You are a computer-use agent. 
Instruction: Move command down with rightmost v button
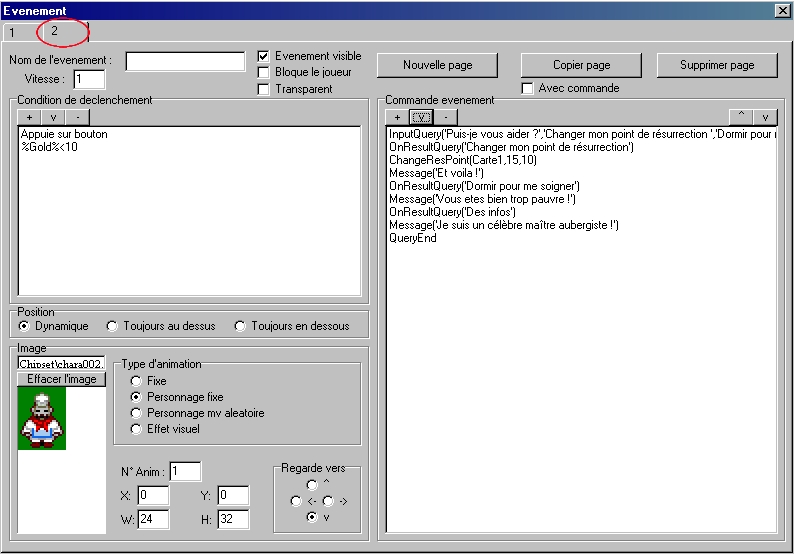click(x=765, y=117)
